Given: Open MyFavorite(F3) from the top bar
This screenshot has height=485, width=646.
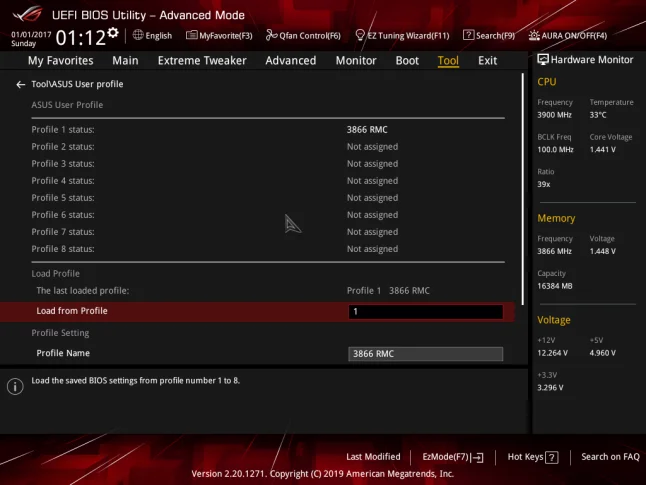Looking at the screenshot, I should pyautogui.click(x=219, y=35).
